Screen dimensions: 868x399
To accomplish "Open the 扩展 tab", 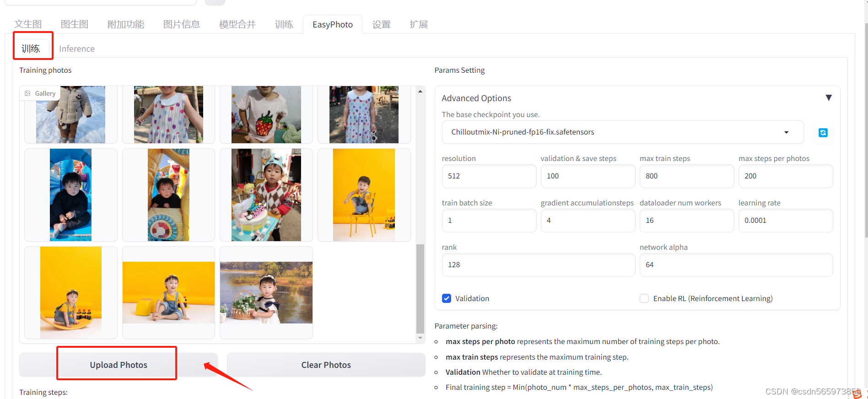I will 419,24.
